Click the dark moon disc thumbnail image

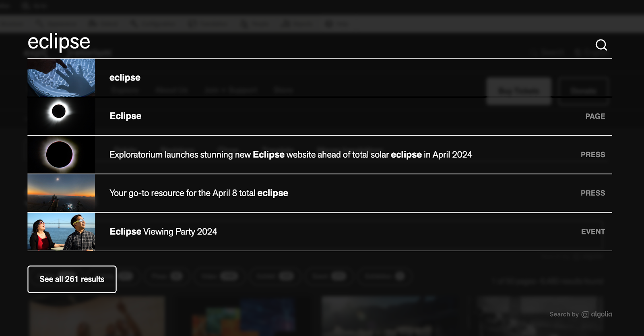(x=62, y=155)
